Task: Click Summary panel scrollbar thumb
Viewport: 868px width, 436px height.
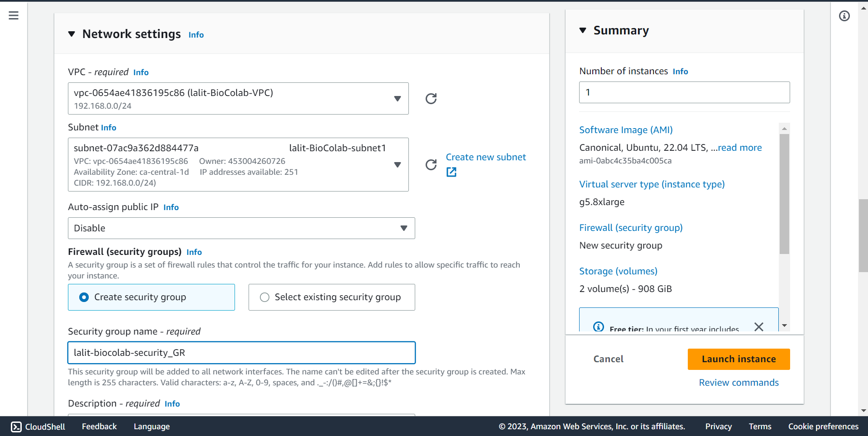Action: pos(785,194)
